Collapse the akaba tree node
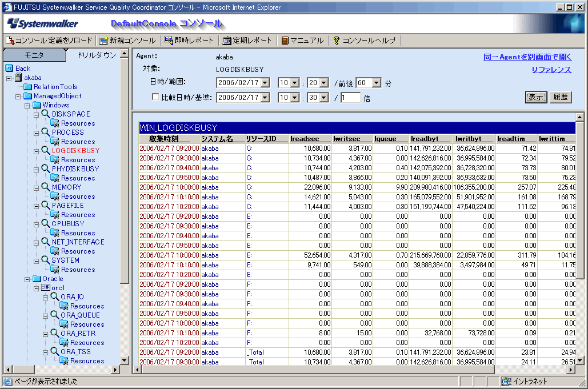The height and width of the screenshot is (389, 588). click(9, 78)
